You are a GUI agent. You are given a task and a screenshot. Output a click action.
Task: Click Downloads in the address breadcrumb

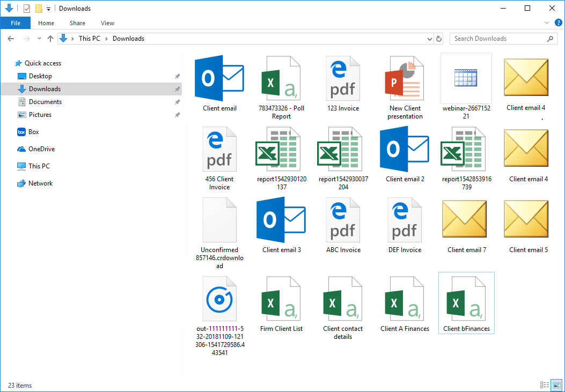[128, 39]
